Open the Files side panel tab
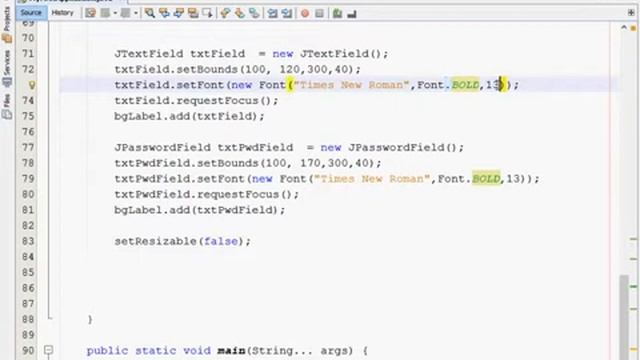Image resolution: width=640 pixels, height=360 pixels. (x=7, y=106)
